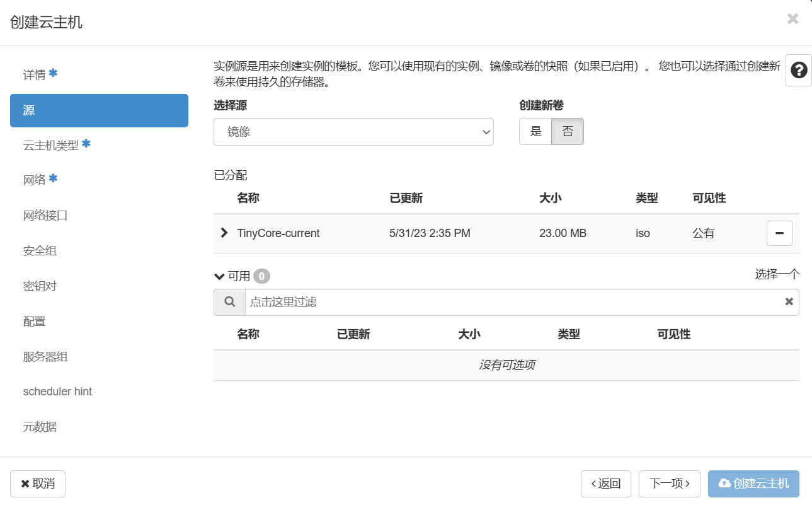Viewport: 812px width, 505px height.
Task: Open the scheduler hint step
Action: [x=57, y=392]
